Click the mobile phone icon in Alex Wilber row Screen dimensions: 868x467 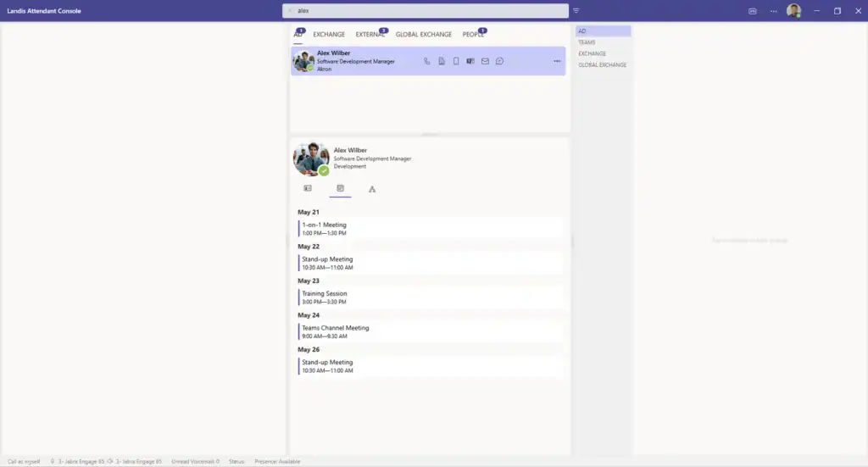click(455, 61)
